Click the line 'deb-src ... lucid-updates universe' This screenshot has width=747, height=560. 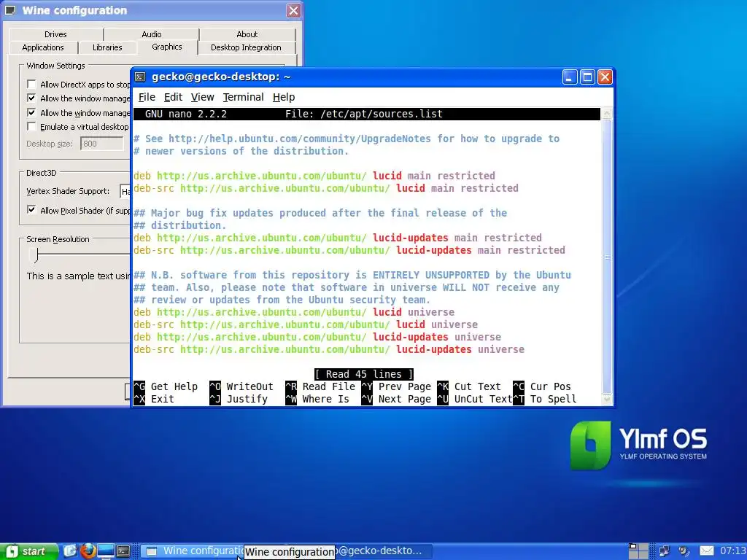329,349
